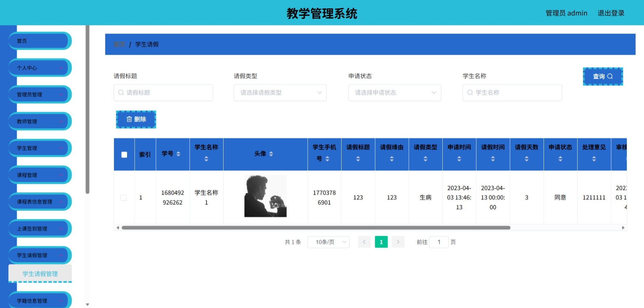Click the 同意 status cell
Screen dimensions: 644x308
(x=560, y=197)
